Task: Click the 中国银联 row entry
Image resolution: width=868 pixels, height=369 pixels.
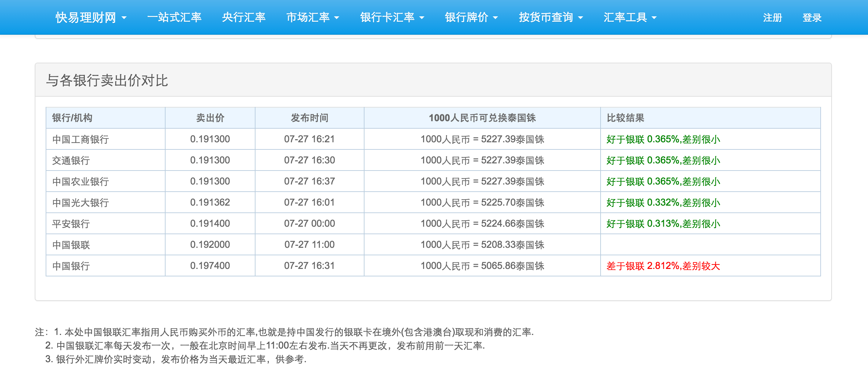Action: (x=71, y=245)
